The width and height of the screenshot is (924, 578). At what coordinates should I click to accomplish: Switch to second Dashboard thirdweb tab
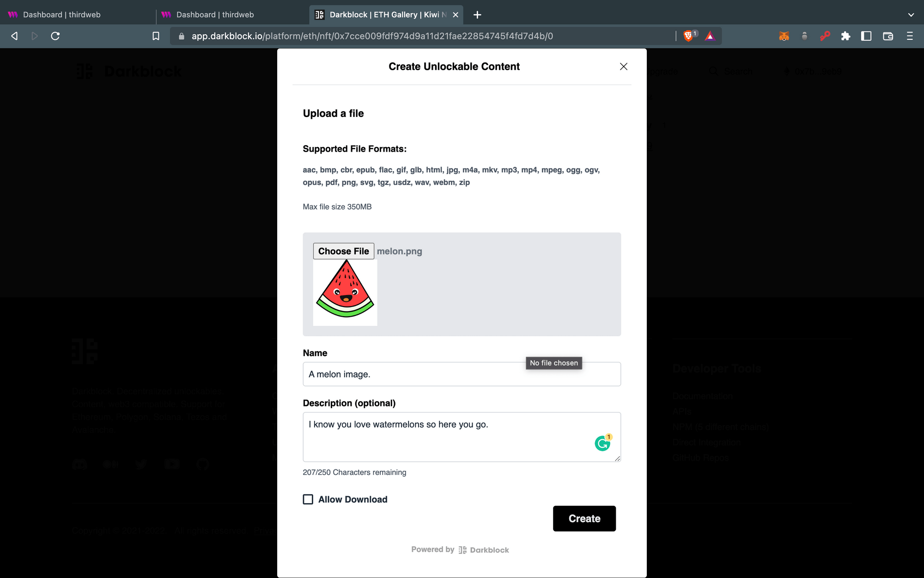click(x=213, y=15)
